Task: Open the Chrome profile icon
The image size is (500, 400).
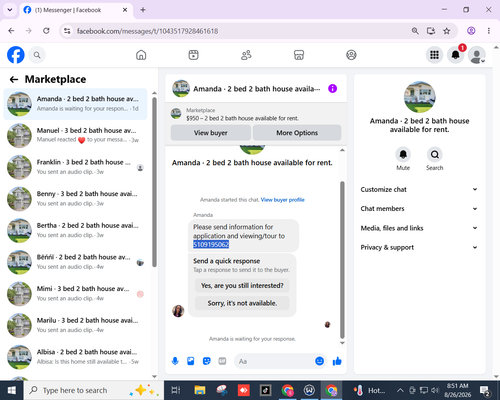Action: (471, 31)
